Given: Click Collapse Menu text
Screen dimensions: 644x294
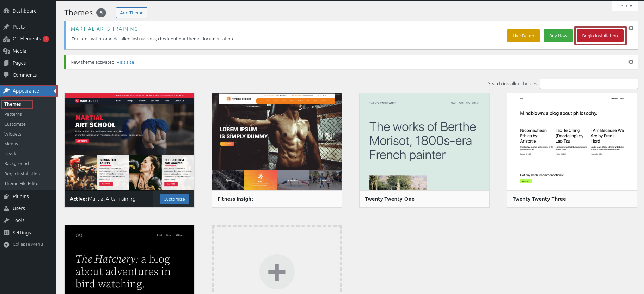Looking at the screenshot, I should [x=28, y=244].
